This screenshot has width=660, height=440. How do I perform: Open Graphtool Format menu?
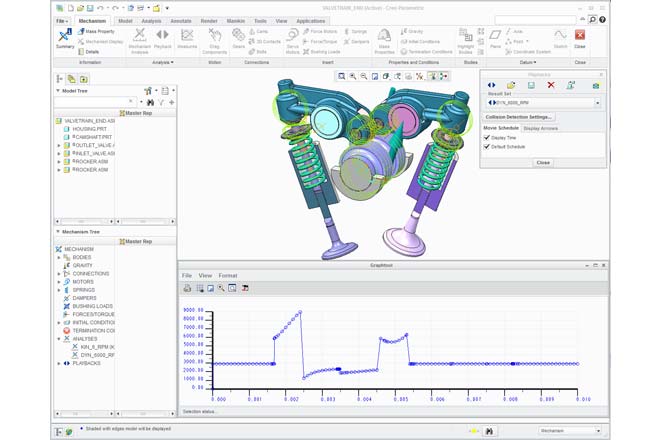coord(228,275)
